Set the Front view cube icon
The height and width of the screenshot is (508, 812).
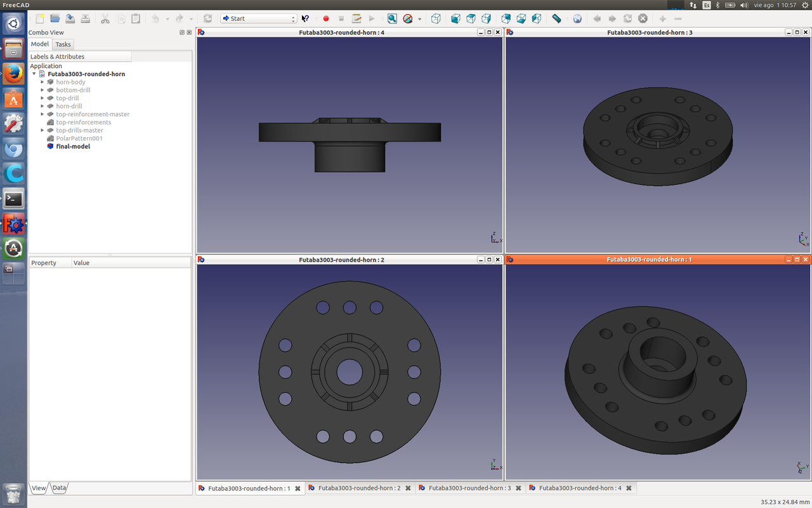455,19
